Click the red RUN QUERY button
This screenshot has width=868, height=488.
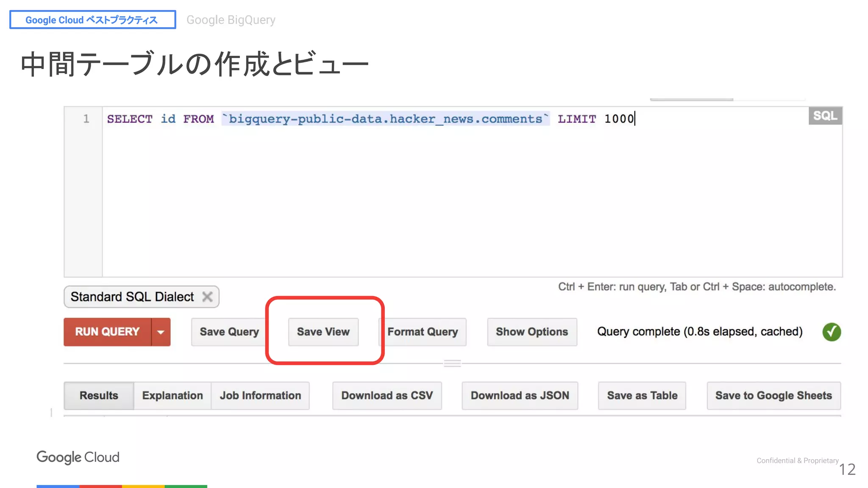point(108,332)
